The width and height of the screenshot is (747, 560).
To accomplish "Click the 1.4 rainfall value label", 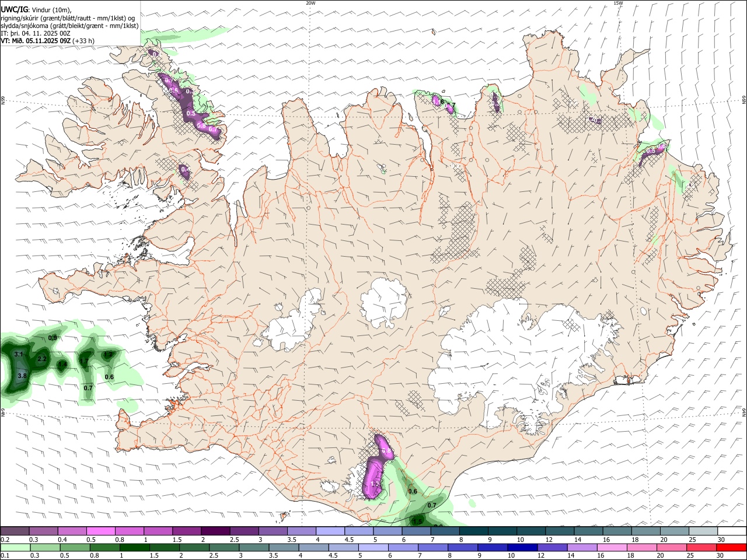I will 62,364.
